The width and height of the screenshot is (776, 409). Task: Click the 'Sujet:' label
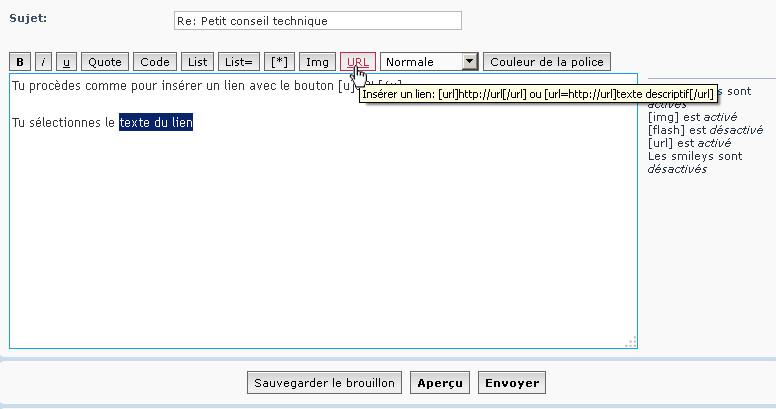coord(28,18)
